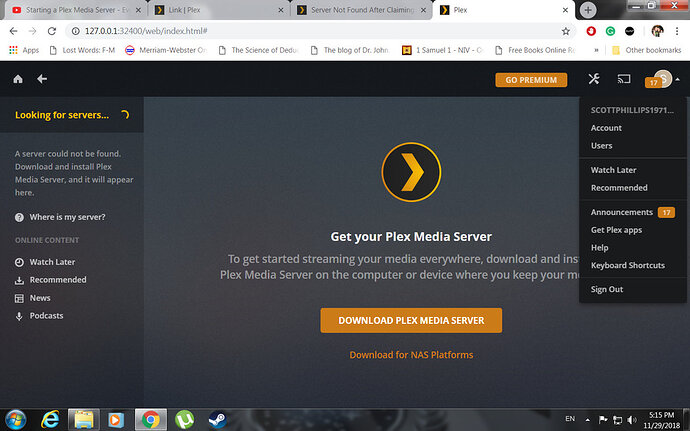Open File Explorer from taskbar
This screenshot has width=690, height=431.
pos(84,420)
